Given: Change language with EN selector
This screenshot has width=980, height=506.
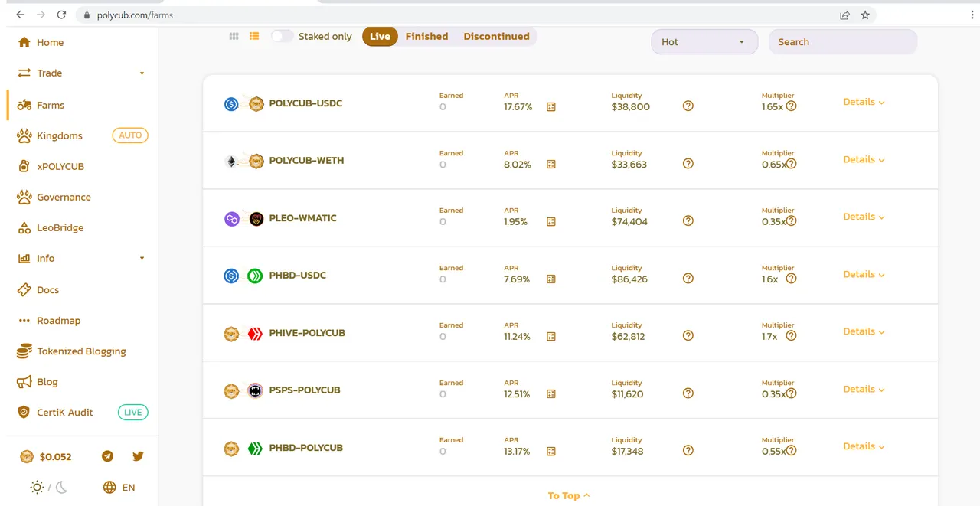Looking at the screenshot, I should pyautogui.click(x=119, y=488).
